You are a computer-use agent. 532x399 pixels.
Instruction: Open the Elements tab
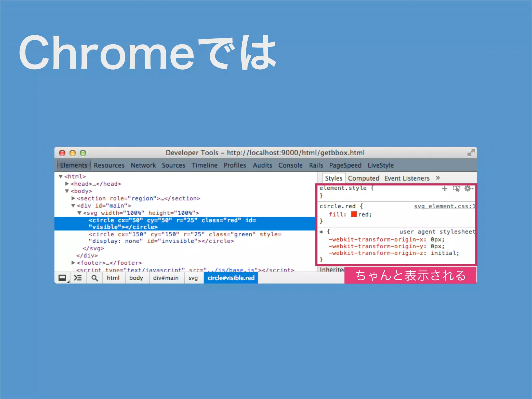point(74,165)
